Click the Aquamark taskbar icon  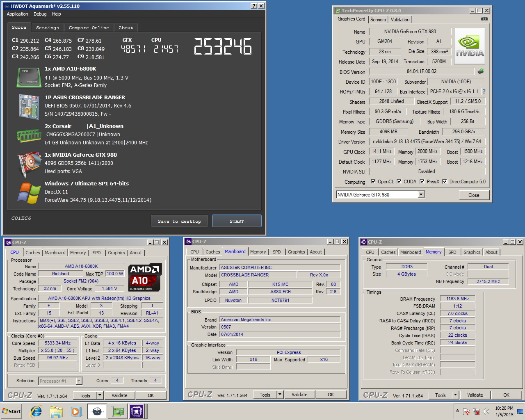(x=97, y=411)
